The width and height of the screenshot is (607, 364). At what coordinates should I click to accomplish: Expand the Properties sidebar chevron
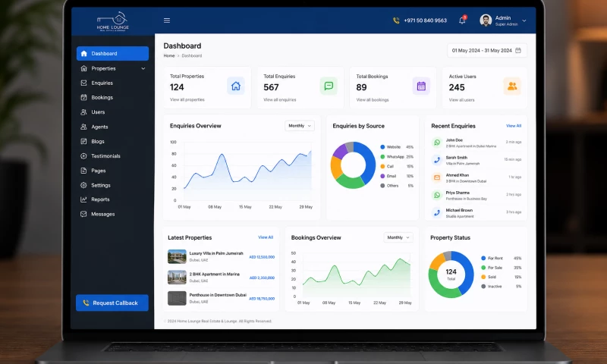(143, 68)
